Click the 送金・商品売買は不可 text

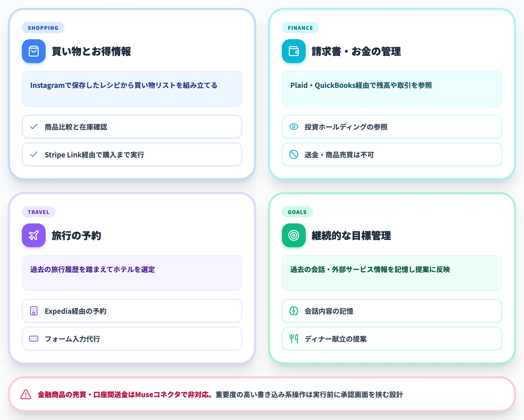pos(339,155)
